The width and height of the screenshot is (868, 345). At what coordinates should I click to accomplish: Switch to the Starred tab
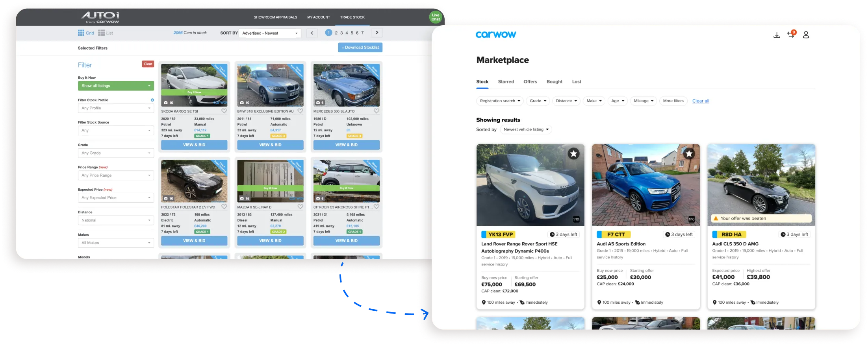(x=506, y=82)
